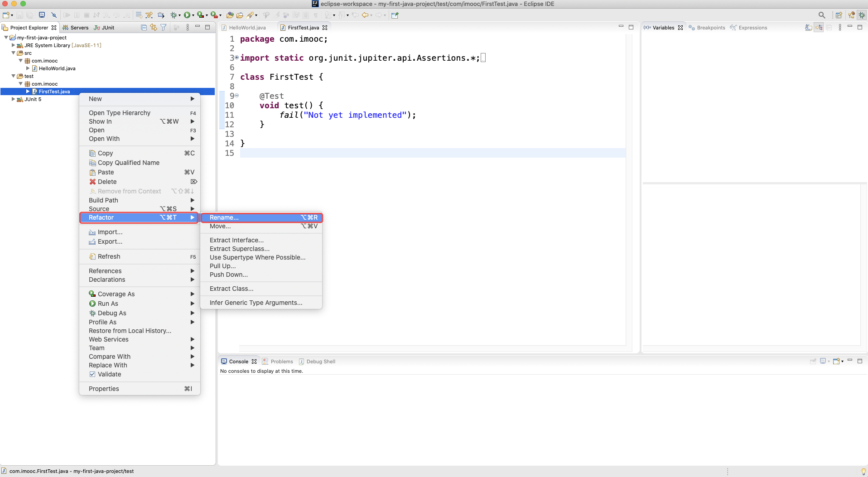Click Restore from Local History... entry
This screenshot has width=868, height=477.
click(140, 331)
